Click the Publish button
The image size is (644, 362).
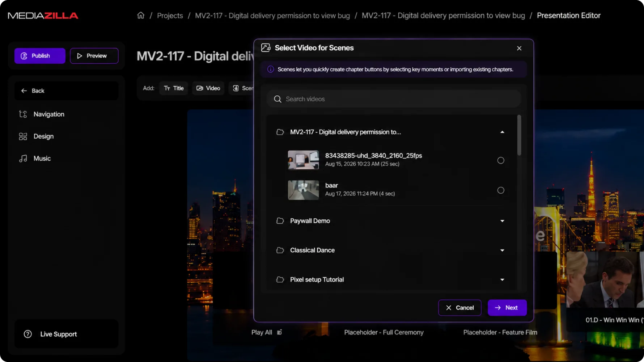pyautogui.click(x=40, y=56)
